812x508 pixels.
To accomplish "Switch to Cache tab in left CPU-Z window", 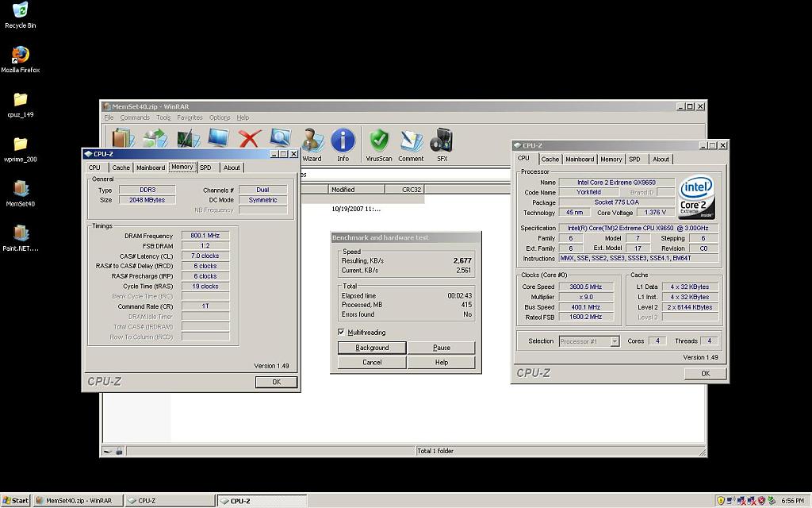I will (121, 167).
